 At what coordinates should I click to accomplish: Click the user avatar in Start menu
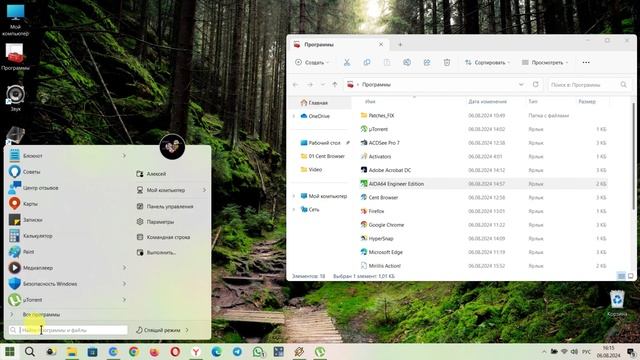point(172,147)
